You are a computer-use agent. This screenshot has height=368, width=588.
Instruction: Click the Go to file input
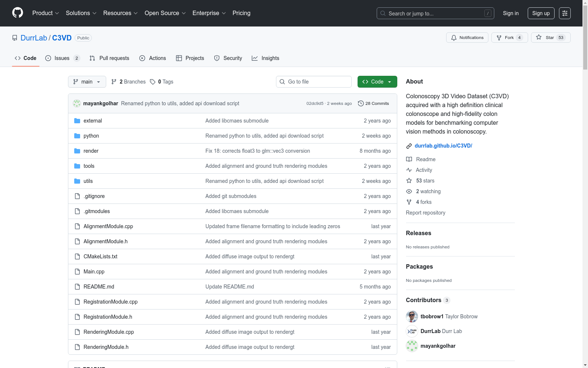[x=314, y=82]
